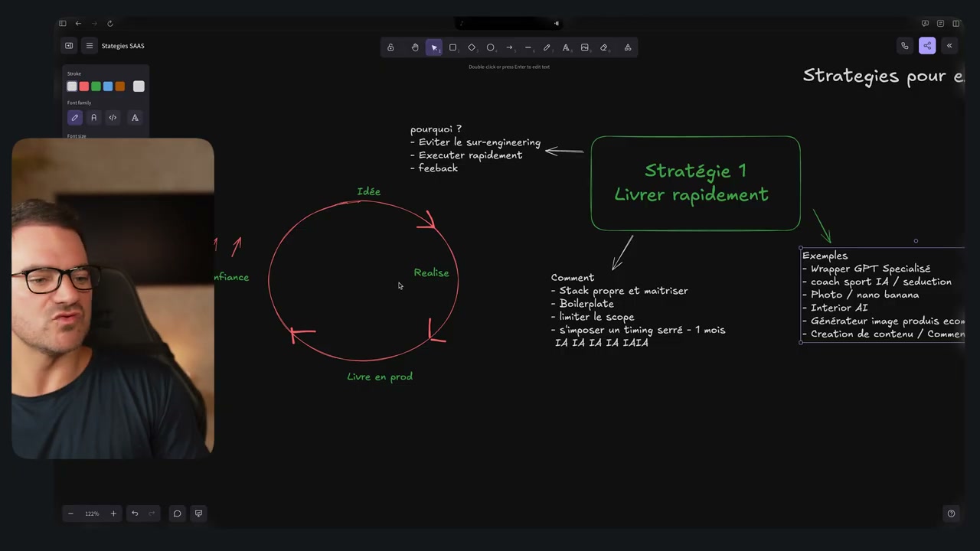Screen dimensions: 980x551
Task: Click the webcam video overlay
Action: (113, 298)
